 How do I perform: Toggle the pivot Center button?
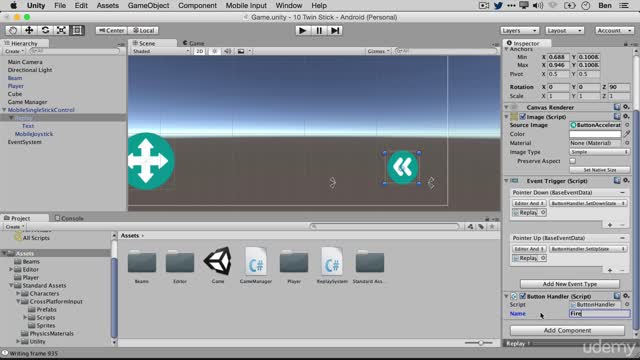tap(111, 31)
